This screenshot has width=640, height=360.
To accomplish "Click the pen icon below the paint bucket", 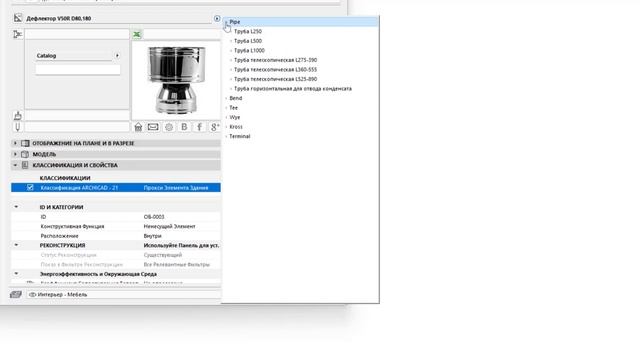I will coord(18,127).
